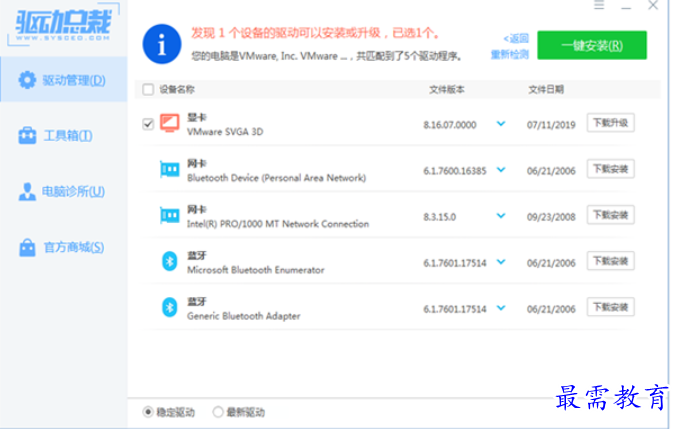Click the Bluetooth Device (Personal Area Network) text
This screenshot has width=677, height=429.
276,178
